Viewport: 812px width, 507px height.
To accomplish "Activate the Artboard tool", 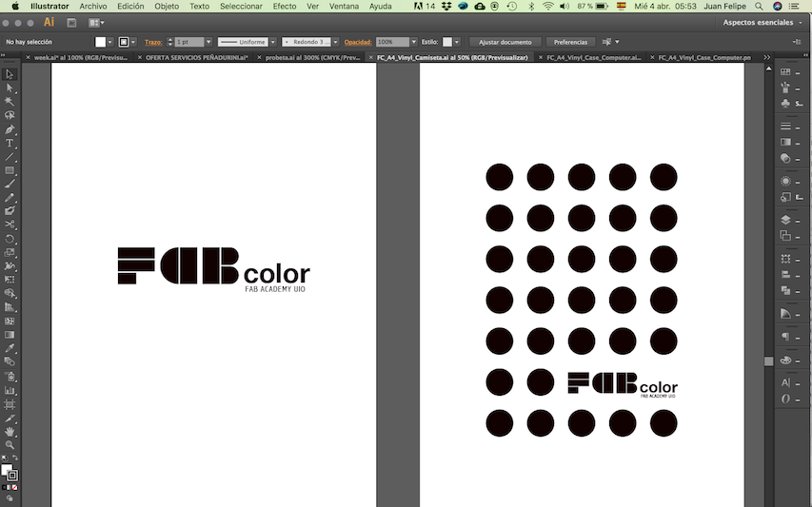I will click(x=10, y=404).
